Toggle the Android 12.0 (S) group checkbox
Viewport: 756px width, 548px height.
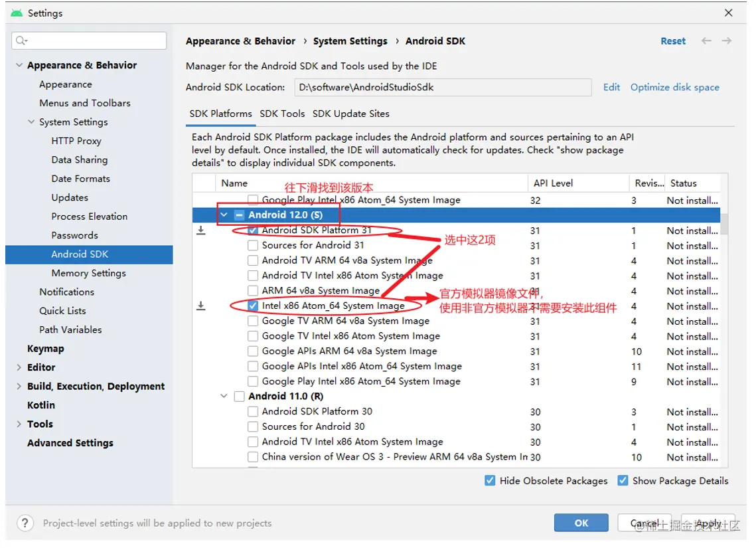(x=239, y=215)
